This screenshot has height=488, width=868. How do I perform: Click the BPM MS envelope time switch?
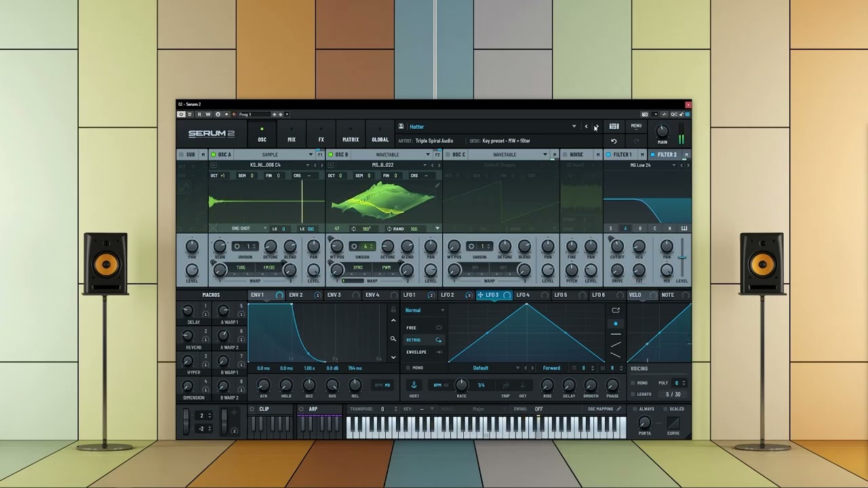pos(383,385)
